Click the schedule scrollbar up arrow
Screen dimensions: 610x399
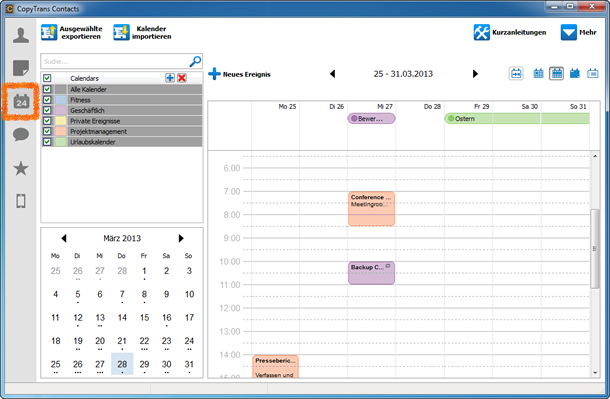595,156
